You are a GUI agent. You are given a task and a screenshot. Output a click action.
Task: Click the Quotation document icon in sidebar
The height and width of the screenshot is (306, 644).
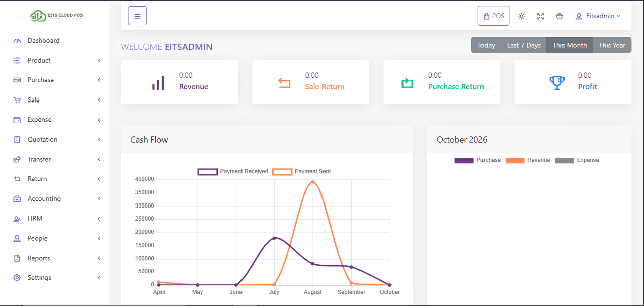pos(17,139)
